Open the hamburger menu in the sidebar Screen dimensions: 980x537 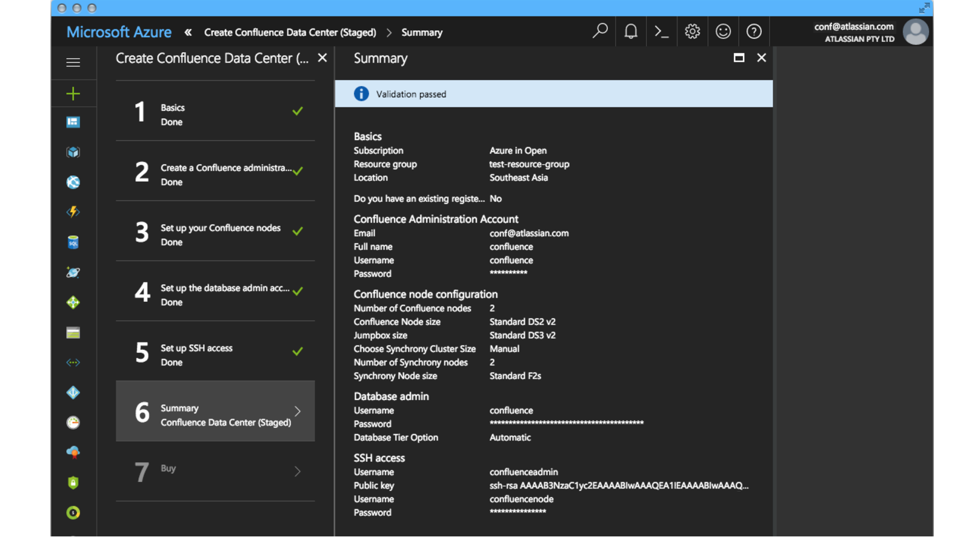click(73, 62)
